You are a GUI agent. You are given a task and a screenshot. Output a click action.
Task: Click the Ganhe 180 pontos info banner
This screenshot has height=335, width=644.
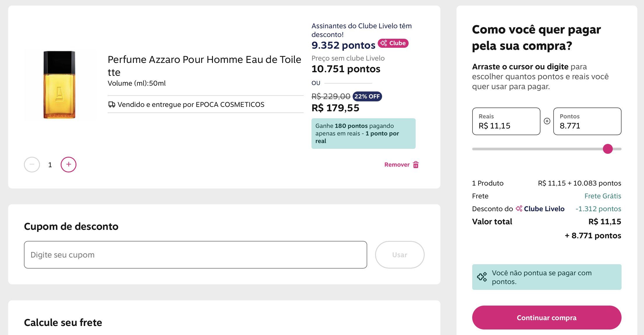pos(363,133)
